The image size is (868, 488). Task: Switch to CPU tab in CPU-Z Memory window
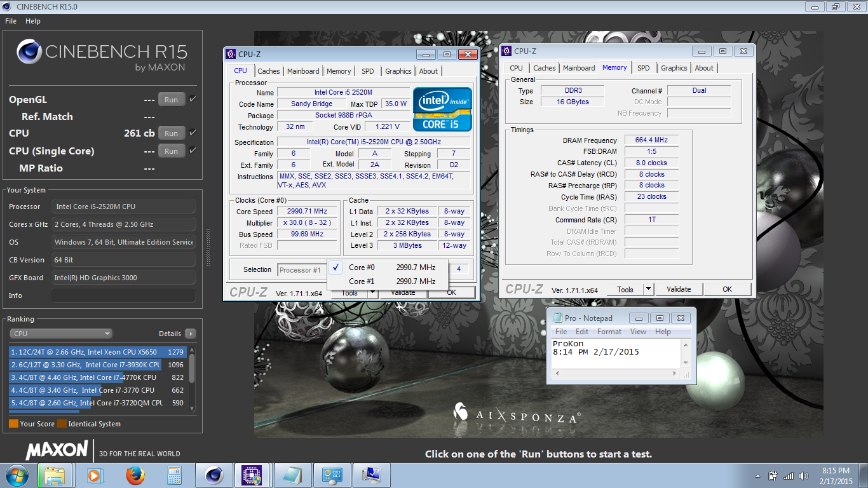pyautogui.click(x=517, y=68)
